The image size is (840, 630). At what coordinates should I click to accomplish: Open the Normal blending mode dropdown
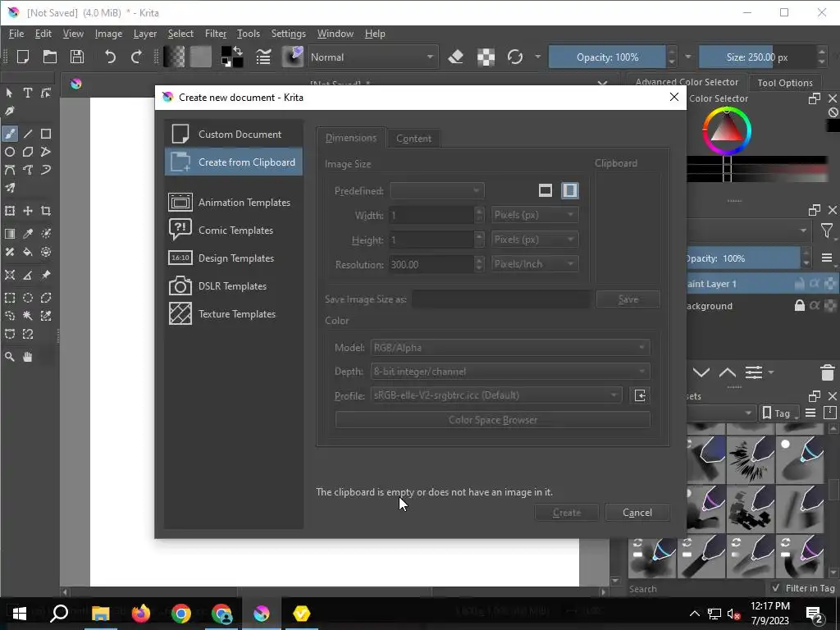click(372, 57)
